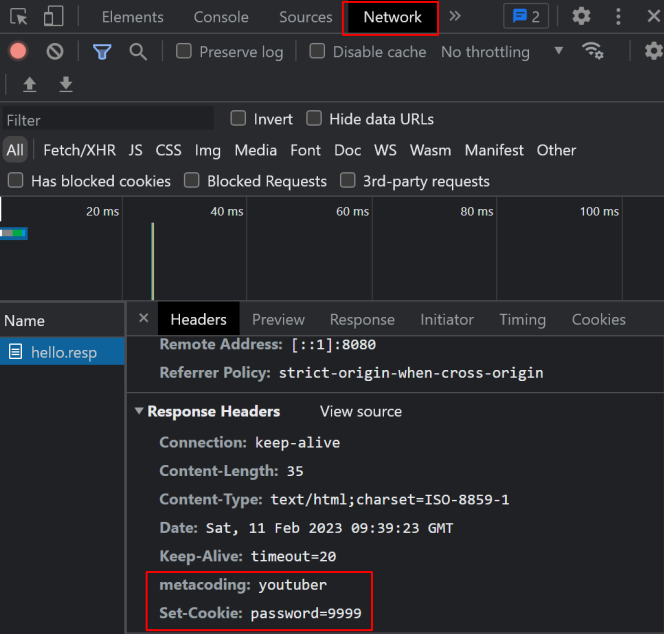Open the Response tab
This screenshot has width=664, height=634.
point(362,319)
